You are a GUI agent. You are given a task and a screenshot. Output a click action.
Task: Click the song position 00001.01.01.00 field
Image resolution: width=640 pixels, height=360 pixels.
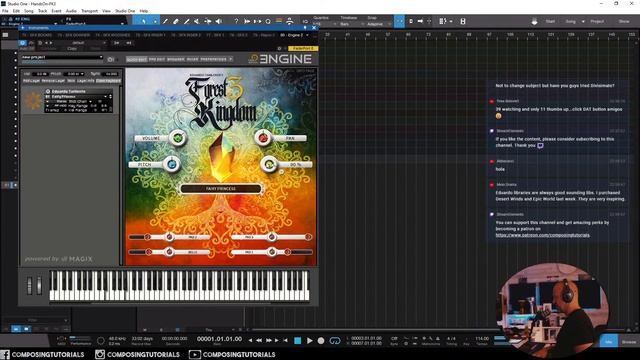coord(219,339)
